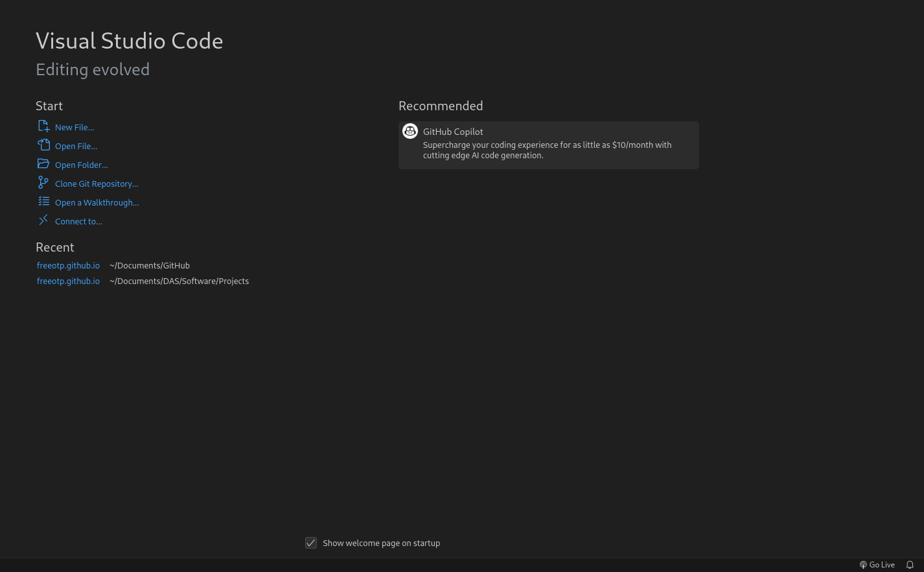Viewport: 924px width, 572px height.
Task: Open freeotp.github.io from DAS/Software/Projects
Action: pyautogui.click(x=68, y=281)
